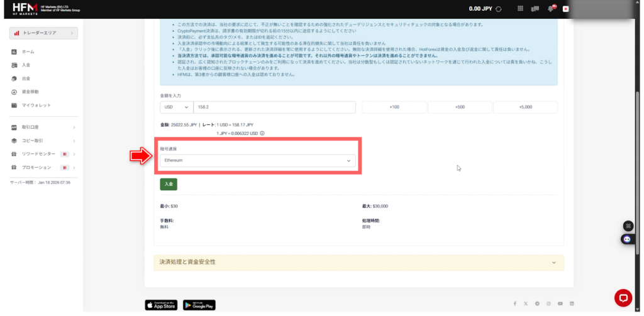Screen dimensions: 644x316
Task: Click the Google Play download badge
Action: click(199, 305)
